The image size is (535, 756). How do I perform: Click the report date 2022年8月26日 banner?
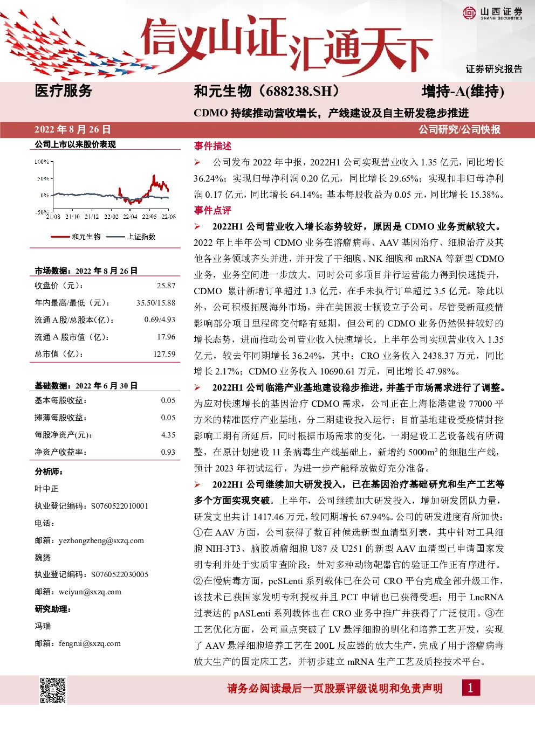73,129
